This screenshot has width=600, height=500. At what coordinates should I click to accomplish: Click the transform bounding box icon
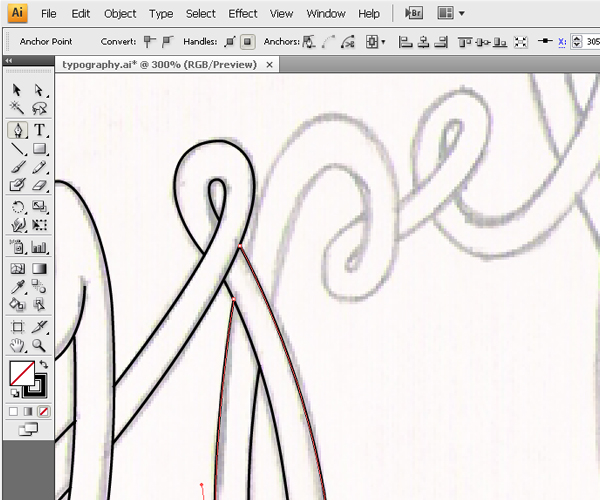[x=520, y=41]
